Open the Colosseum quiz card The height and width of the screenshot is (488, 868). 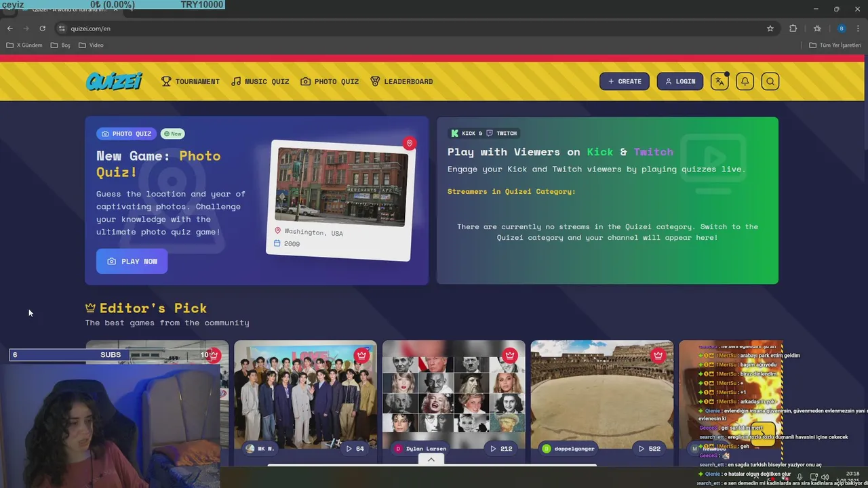(x=602, y=401)
